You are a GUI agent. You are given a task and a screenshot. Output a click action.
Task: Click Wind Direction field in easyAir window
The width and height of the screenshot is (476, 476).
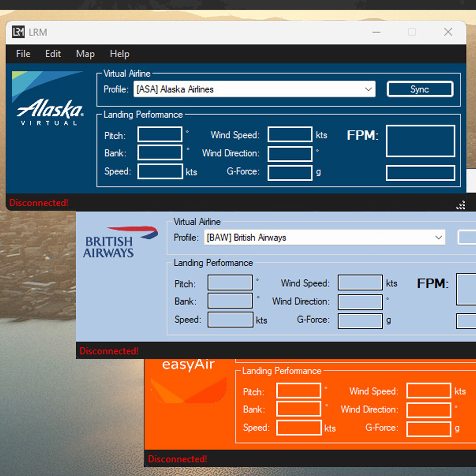tap(428, 410)
